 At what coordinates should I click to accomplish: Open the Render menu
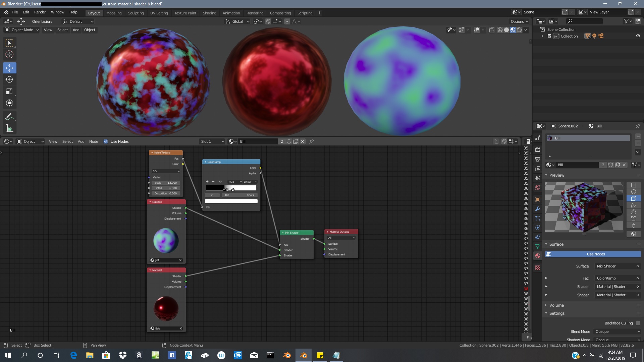tap(40, 12)
